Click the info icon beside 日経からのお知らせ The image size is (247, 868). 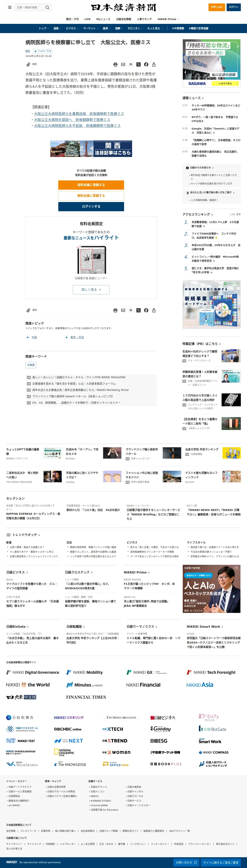click(x=187, y=168)
